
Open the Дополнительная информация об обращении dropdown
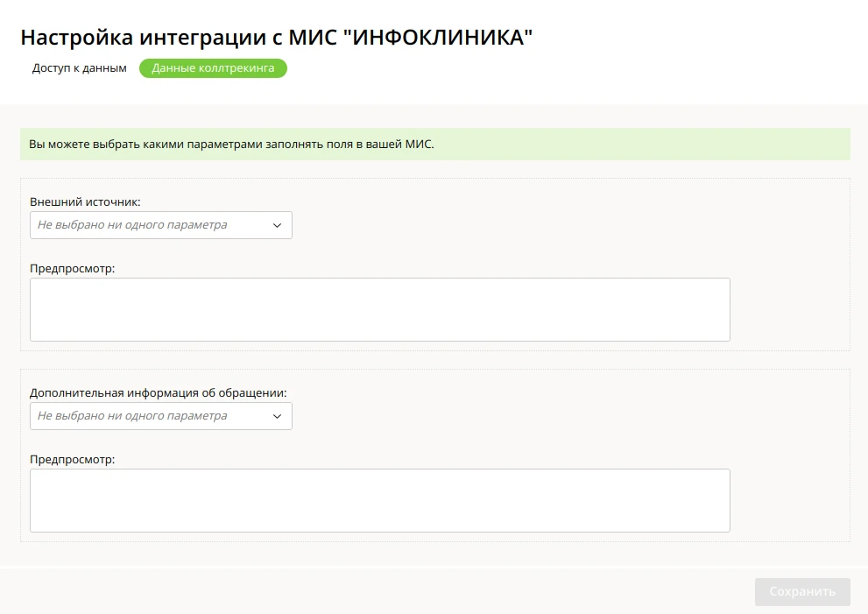point(161,416)
